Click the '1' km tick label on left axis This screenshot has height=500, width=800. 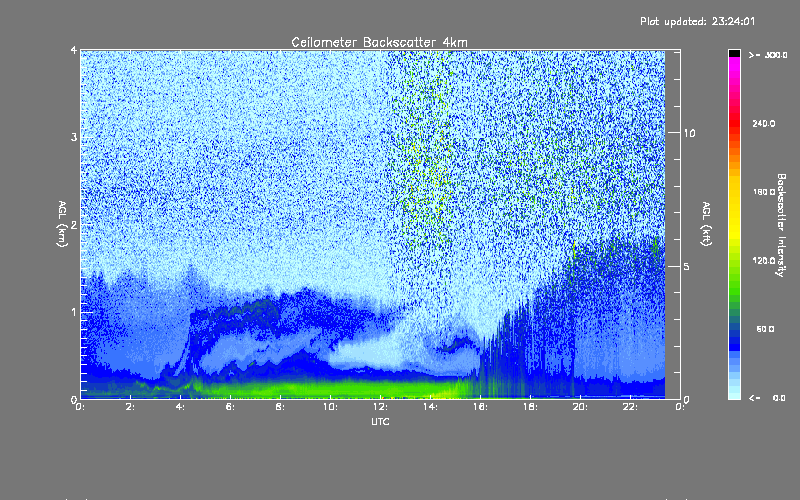click(x=74, y=312)
